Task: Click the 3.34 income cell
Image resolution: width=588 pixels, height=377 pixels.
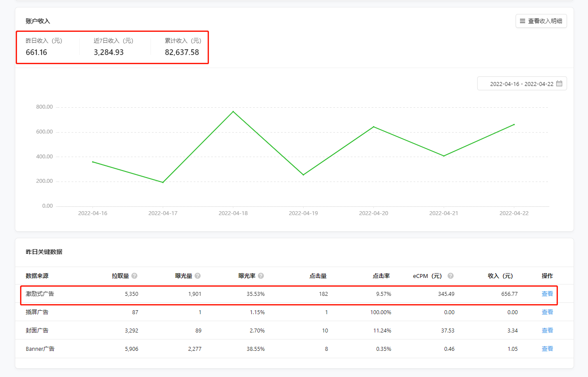Action: [513, 331]
